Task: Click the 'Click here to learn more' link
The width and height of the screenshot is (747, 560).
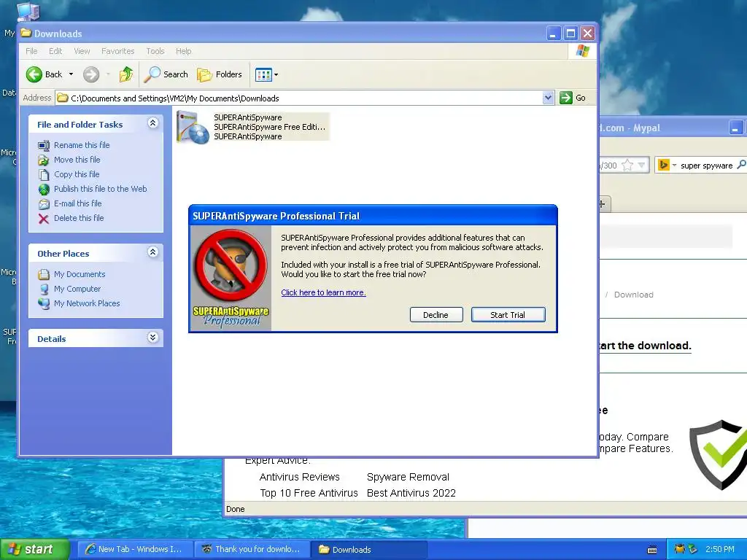Action: click(323, 292)
